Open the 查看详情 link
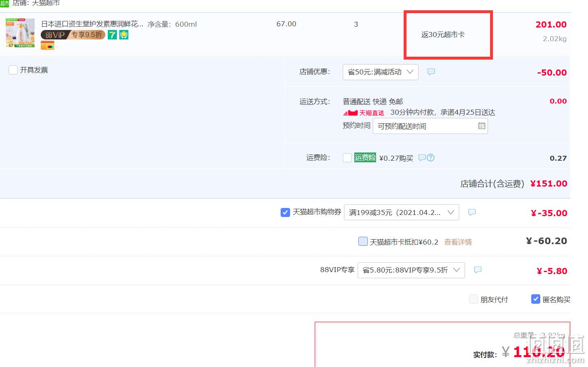The height and width of the screenshot is (367, 588). click(458, 242)
